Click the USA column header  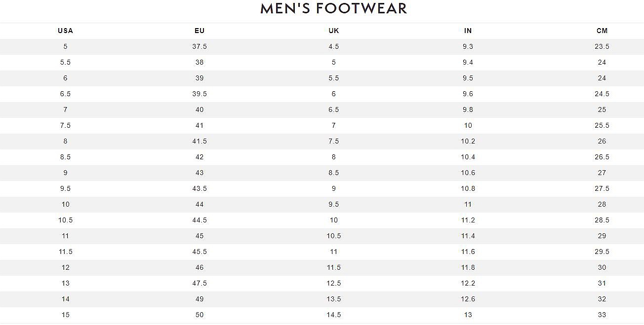pos(65,31)
